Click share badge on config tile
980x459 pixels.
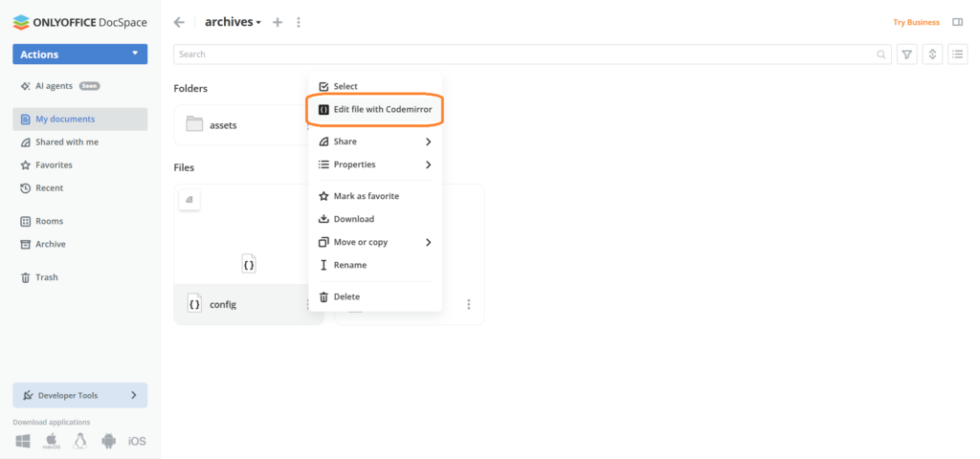tap(189, 200)
